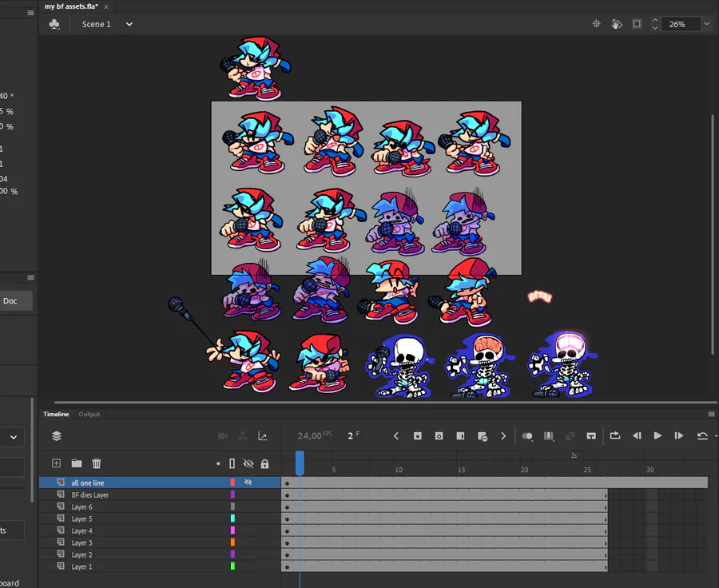Add a new layer
Viewport: 719px width, 588px height.
56,463
